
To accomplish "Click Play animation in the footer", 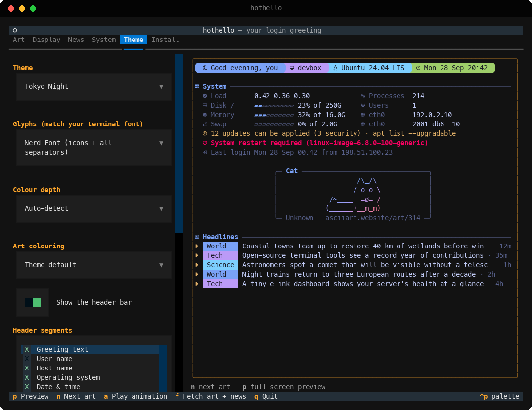I will tap(135, 396).
